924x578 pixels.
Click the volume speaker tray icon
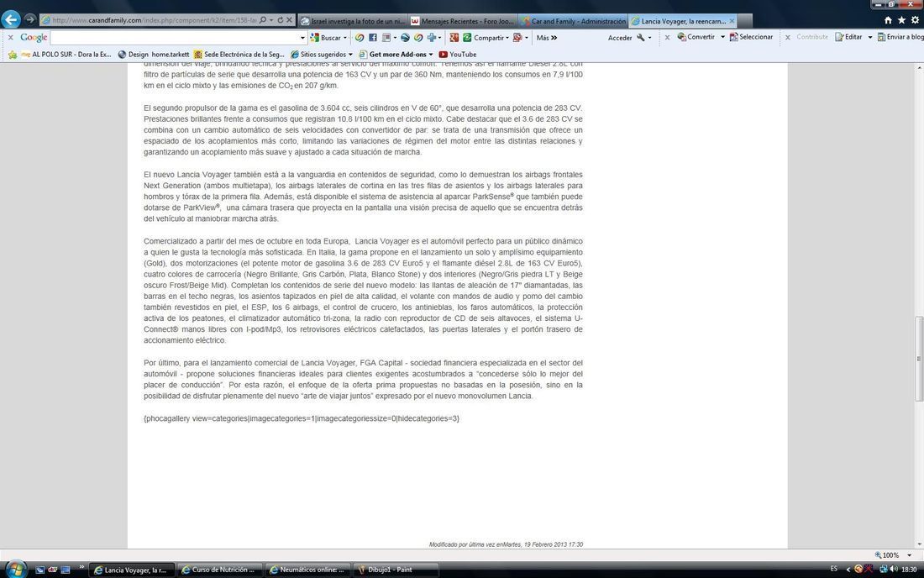(895, 569)
